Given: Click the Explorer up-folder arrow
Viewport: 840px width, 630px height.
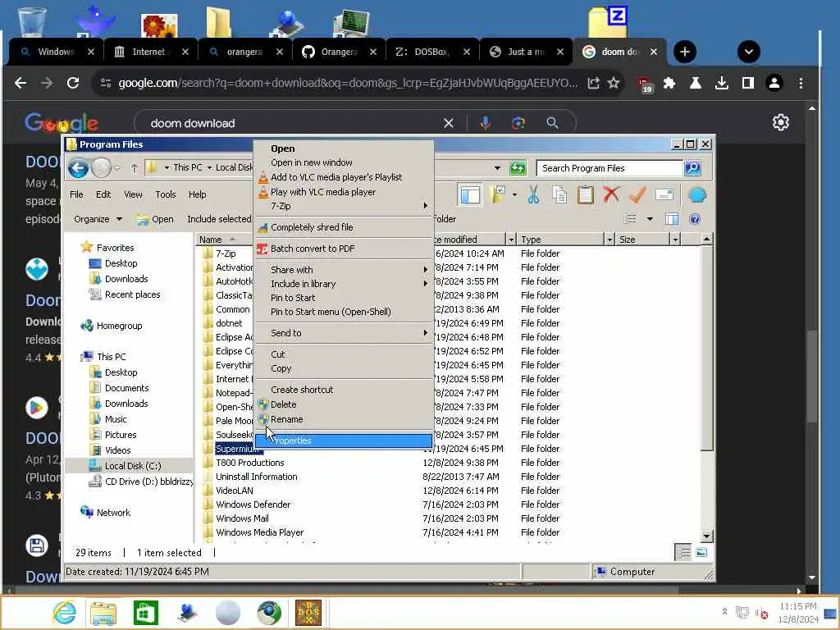Looking at the screenshot, I should click(134, 169).
